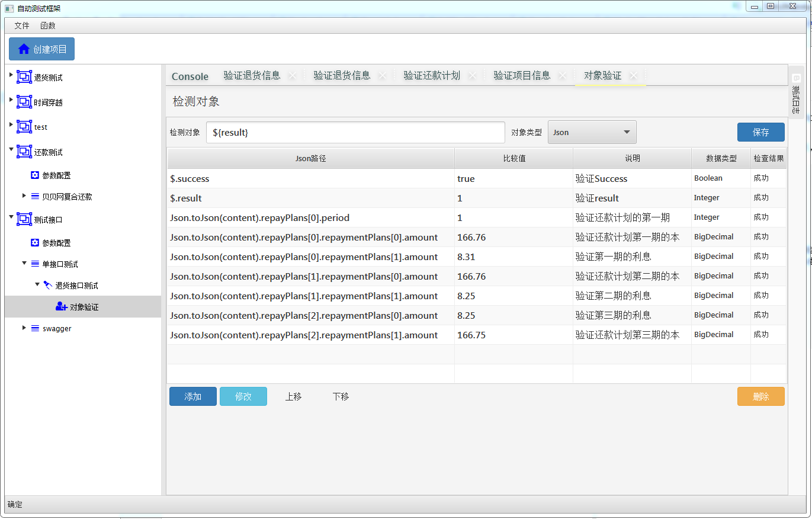Switch to the 验证还款计划 tab
Viewport: 812px width, 519px height.
tap(432, 76)
